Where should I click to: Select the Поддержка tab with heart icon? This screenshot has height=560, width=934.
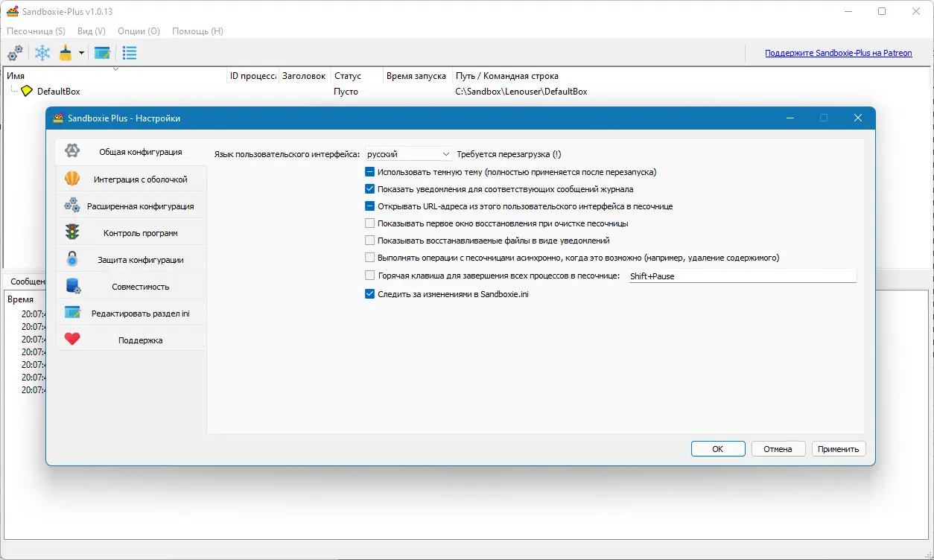click(131, 339)
